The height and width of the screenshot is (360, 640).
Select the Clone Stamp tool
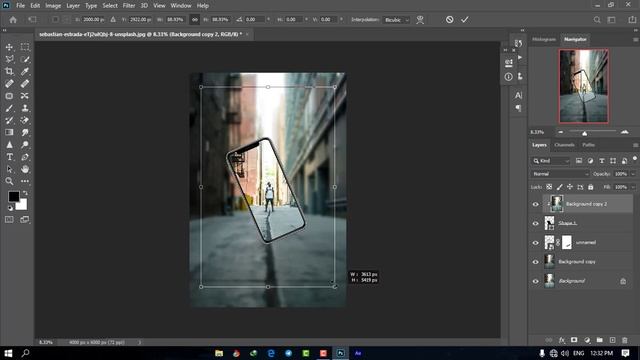(25, 108)
